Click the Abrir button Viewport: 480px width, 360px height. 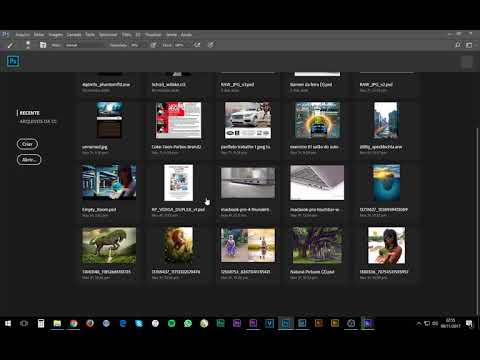click(29, 160)
